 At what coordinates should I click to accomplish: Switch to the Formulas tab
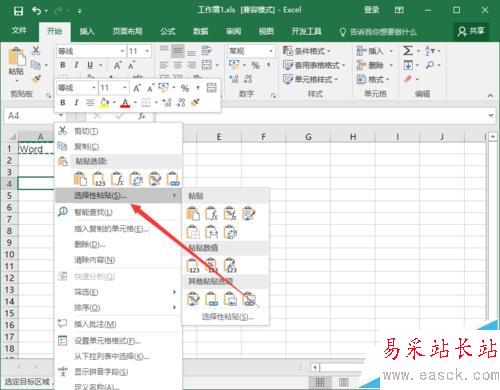[x=168, y=31]
